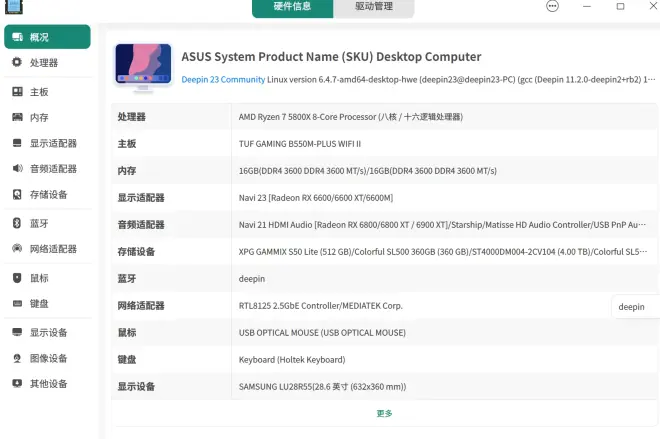The height and width of the screenshot is (439, 660).
Task: Maximize the device manager window
Action: point(620,6)
